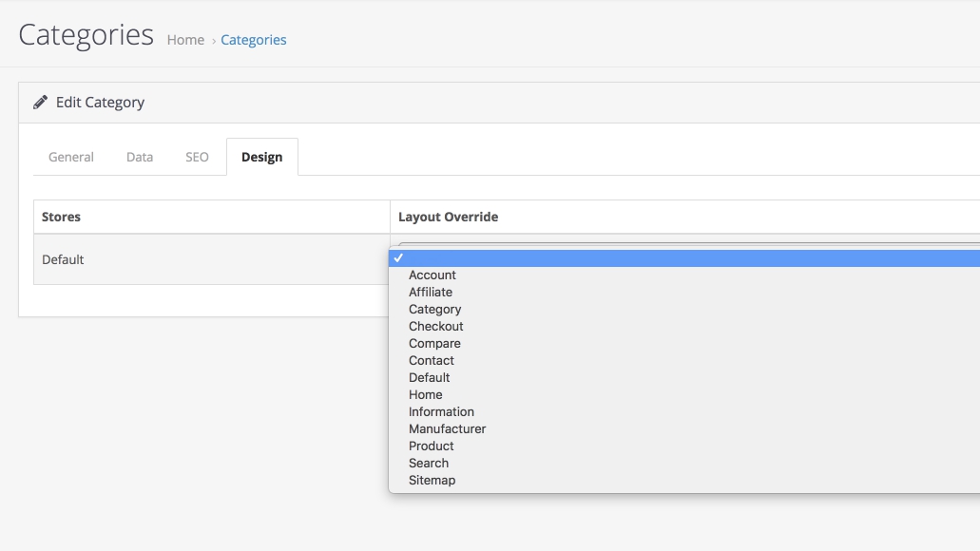Choose the Default layout option
The width and height of the screenshot is (980, 551).
click(430, 378)
